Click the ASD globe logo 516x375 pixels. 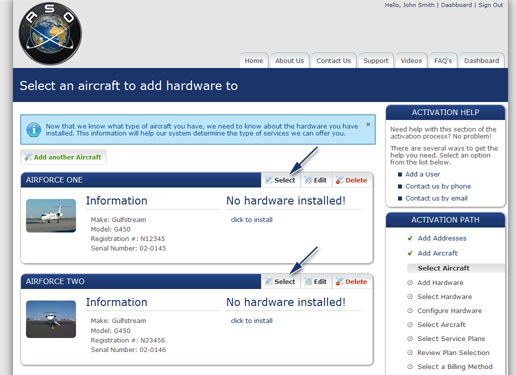coord(50,33)
